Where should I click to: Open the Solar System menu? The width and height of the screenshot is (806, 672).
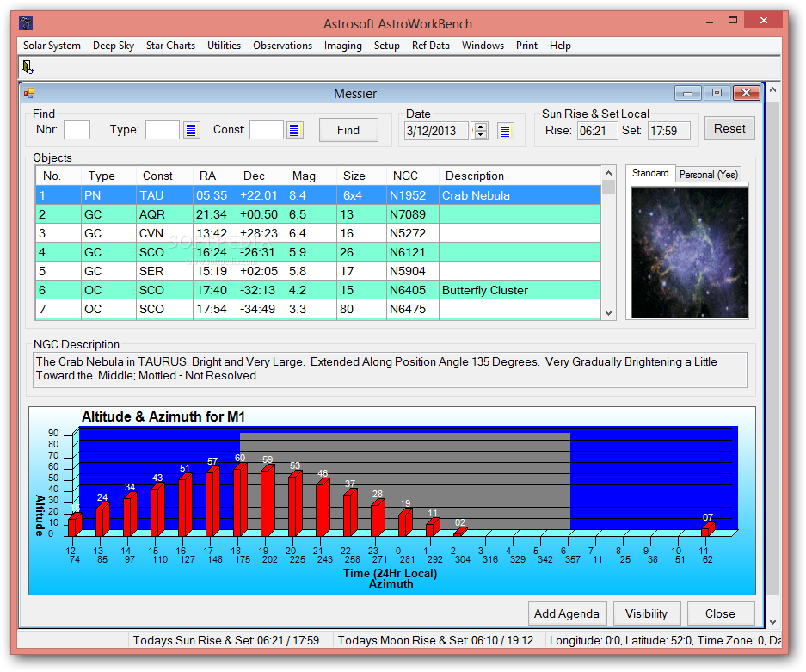pyautogui.click(x=52, y=46)
